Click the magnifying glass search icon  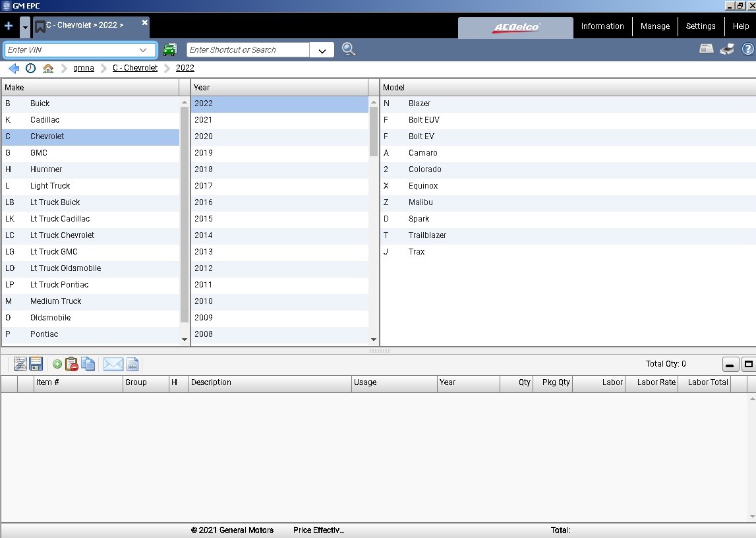point(349,49)
